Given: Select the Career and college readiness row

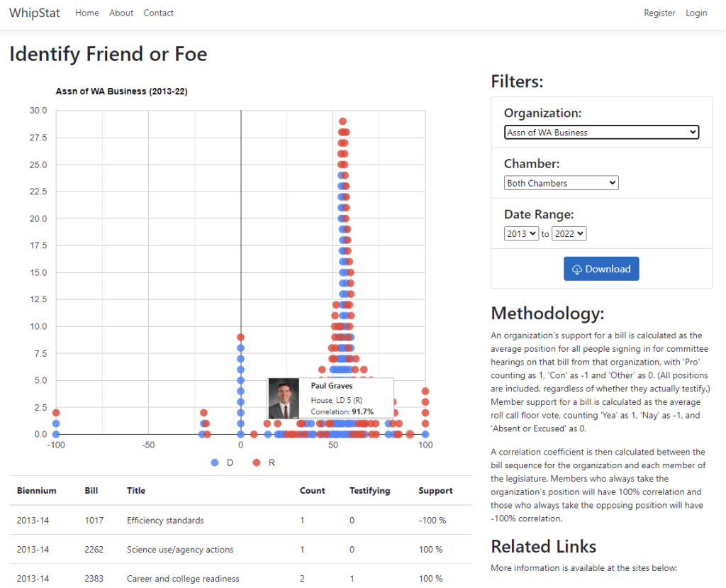Looking at the screenshot, I should click(183, 578).
